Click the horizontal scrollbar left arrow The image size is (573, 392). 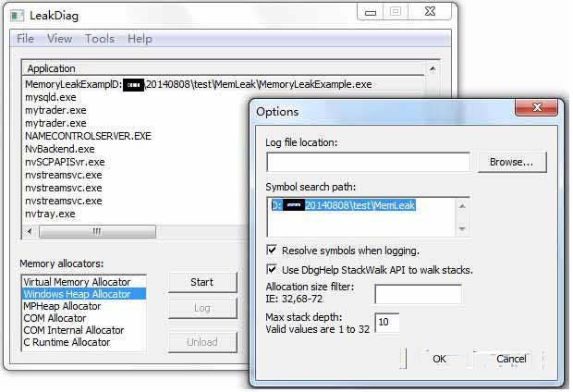point(30,231)
